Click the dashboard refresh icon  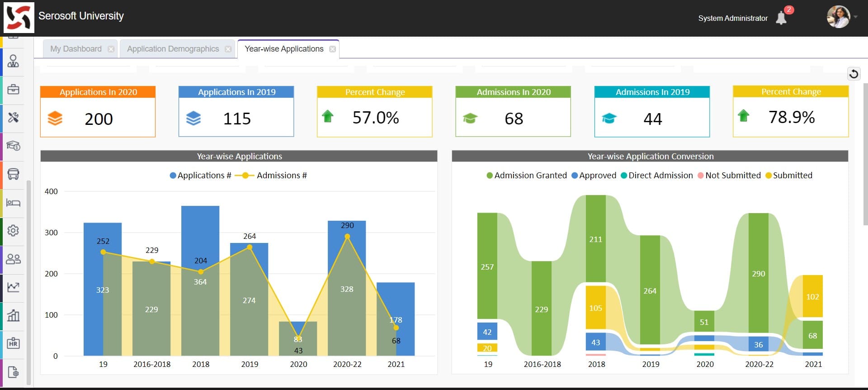[x=854, y=74]
